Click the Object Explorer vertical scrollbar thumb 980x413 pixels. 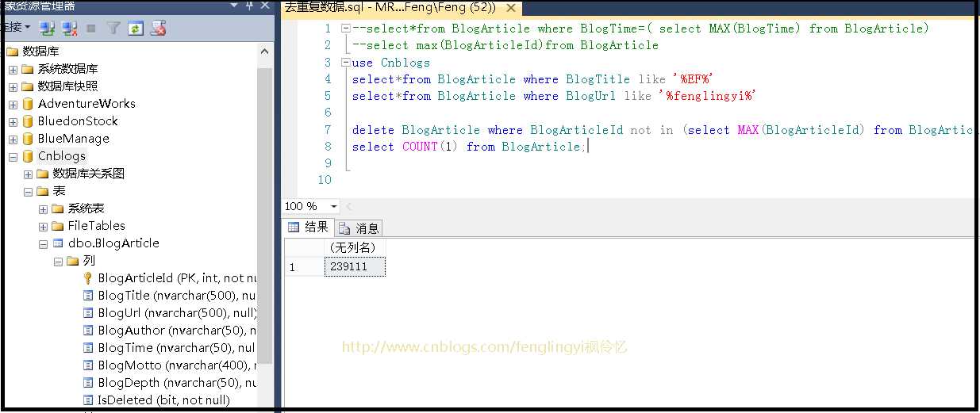coord(266,214)
